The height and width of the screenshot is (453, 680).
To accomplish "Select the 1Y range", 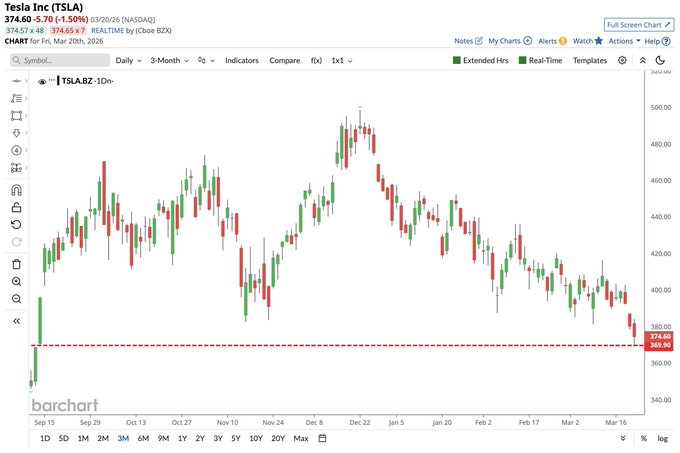I will pyautogui.click(x=182, y=438).
